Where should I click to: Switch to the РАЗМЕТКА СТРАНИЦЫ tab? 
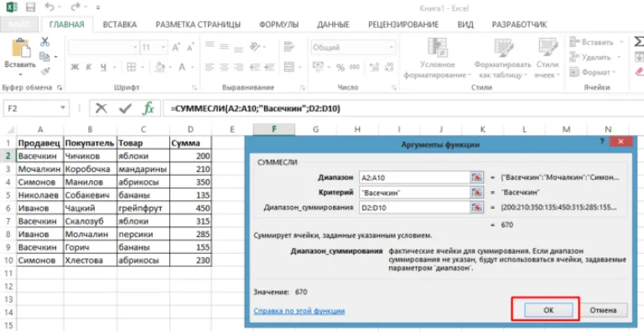(x=198, y=24)
